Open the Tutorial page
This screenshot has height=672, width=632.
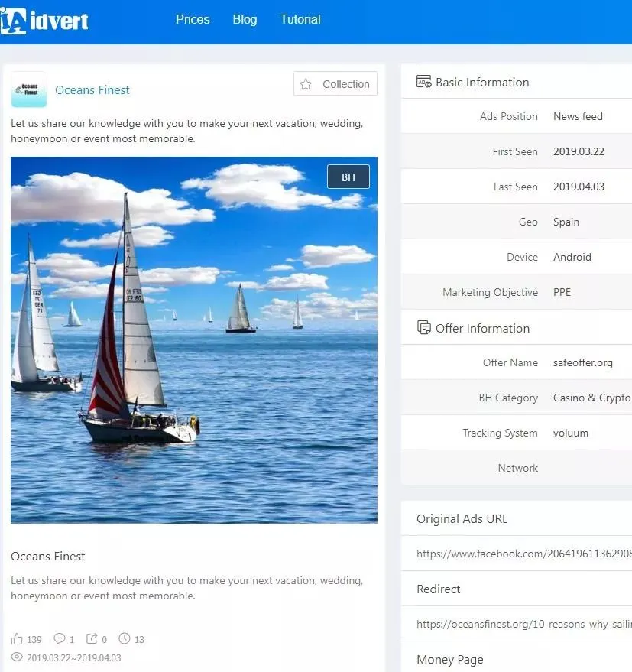tap(300, 19)
